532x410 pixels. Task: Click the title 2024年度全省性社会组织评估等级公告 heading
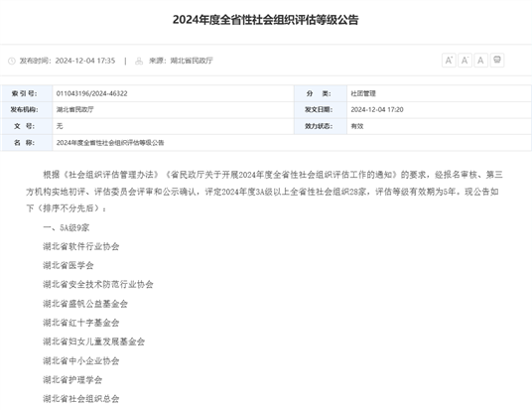click(x=266, y=20)
